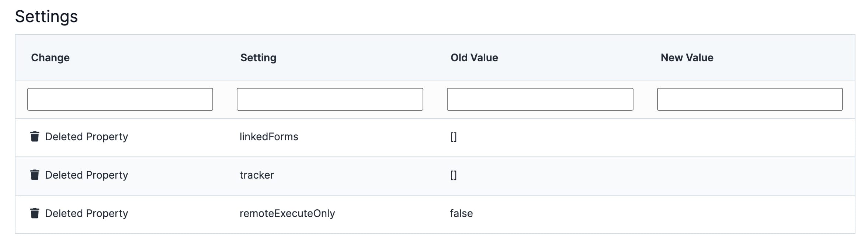Click Deleted Property text in tracker row
Viewport: 868px width, 248px height.
pos(87,175)
